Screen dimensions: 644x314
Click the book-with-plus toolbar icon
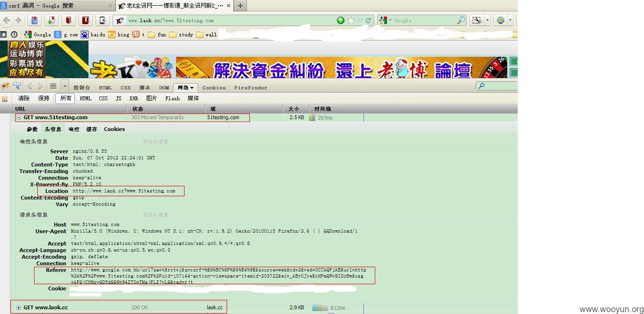coord(51,20)
